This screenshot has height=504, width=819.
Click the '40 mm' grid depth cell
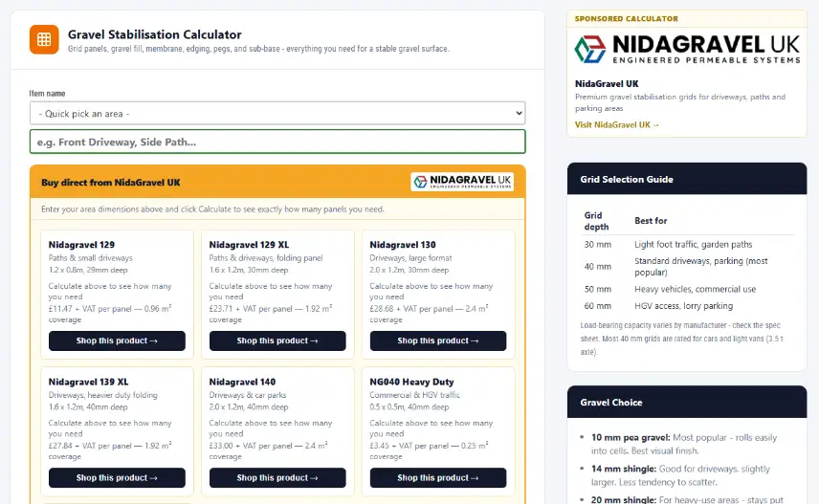click(x=598, y=267)
